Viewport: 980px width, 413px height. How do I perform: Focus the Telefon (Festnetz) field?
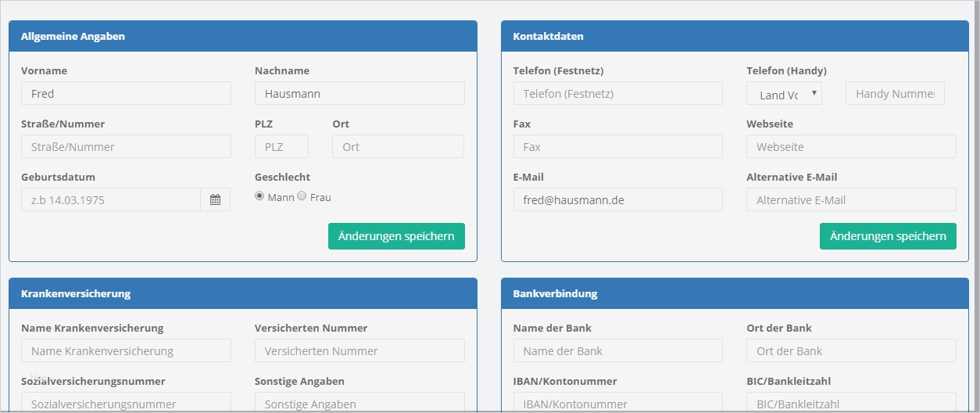coord(617,94)
